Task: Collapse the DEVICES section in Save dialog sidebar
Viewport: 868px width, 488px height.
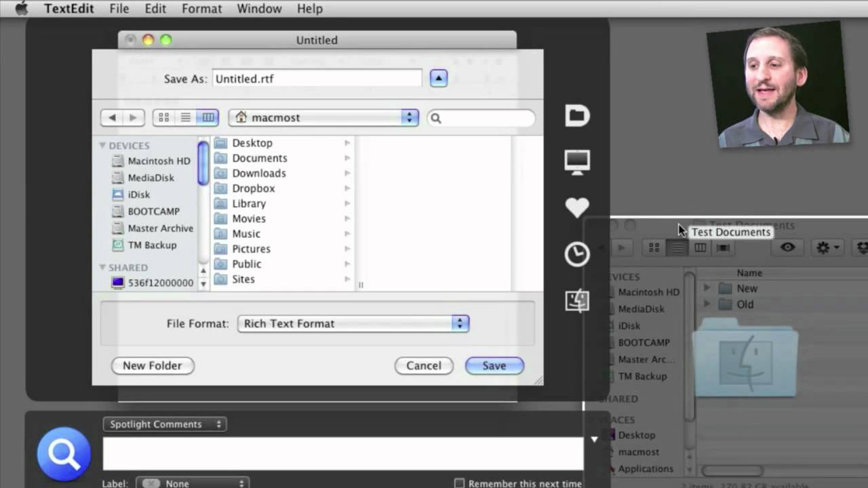Action: pyautogui.click(x=102, y=145)
